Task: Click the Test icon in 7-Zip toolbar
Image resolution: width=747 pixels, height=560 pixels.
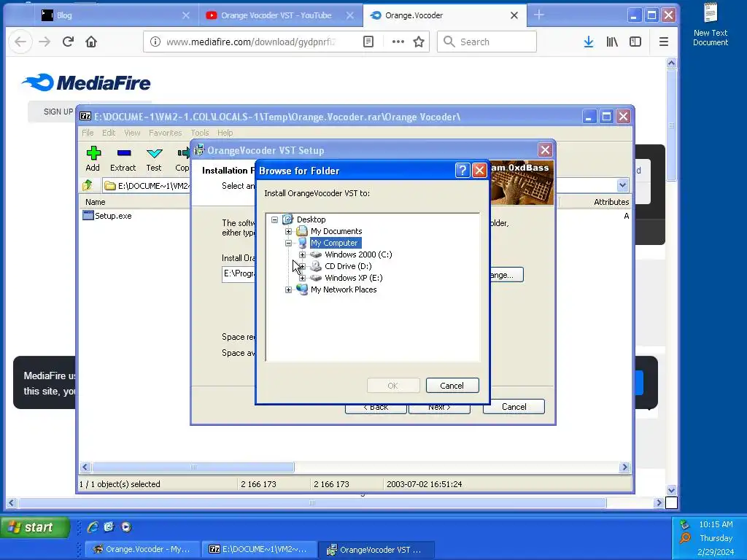Action: (x=155, y=153)
